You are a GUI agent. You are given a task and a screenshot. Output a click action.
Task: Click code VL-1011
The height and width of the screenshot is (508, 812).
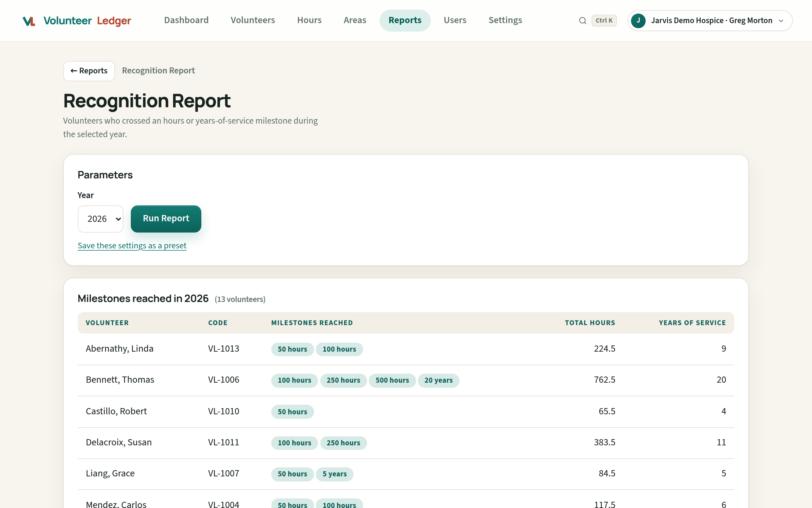pyautogui.click(x=224, y=443)
